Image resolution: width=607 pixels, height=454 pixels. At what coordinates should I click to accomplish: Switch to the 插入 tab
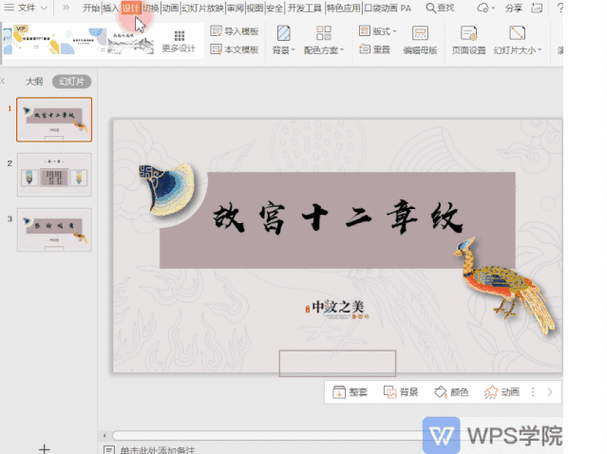pyautogui.click(x=111, y=8)
